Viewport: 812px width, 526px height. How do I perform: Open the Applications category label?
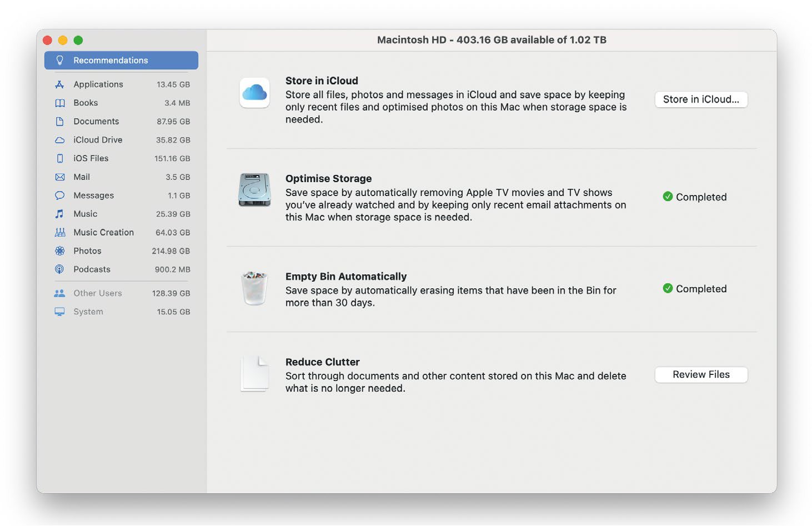click(x=98, y=84)
